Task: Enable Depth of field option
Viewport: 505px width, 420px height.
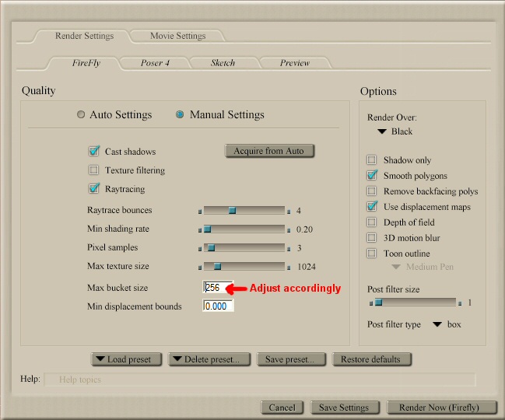Action: click(x=372, y=222)
